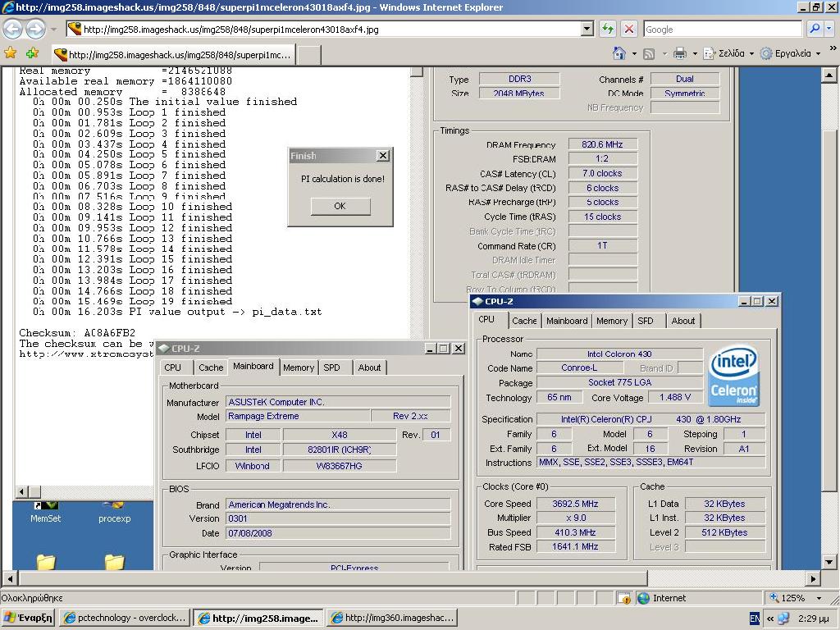Image resolution: width=840 pixels, height=630 pixels.
Task: Click the MemSet desktop shortcut
Action: coord(46,513)
